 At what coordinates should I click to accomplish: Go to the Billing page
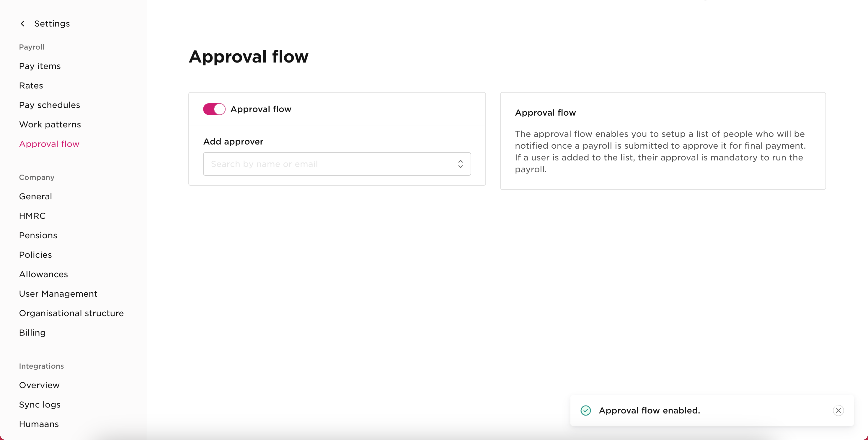(32, 333)
